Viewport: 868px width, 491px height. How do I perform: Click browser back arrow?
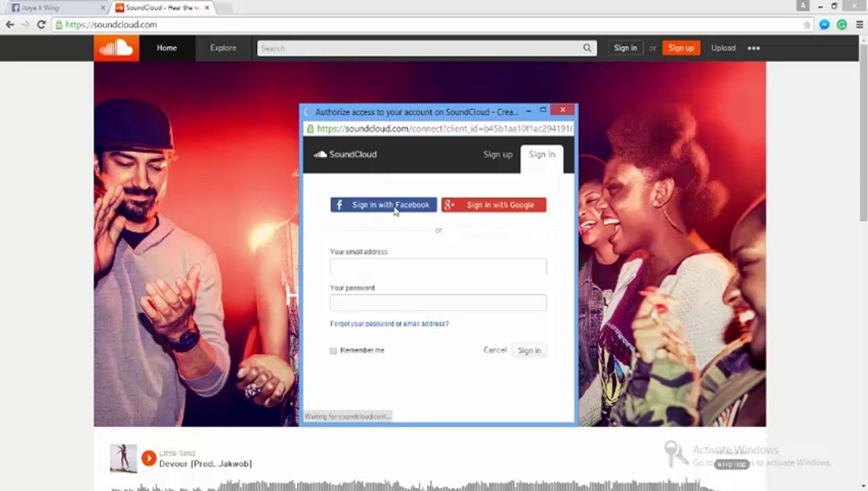click(x=10, y=25)
